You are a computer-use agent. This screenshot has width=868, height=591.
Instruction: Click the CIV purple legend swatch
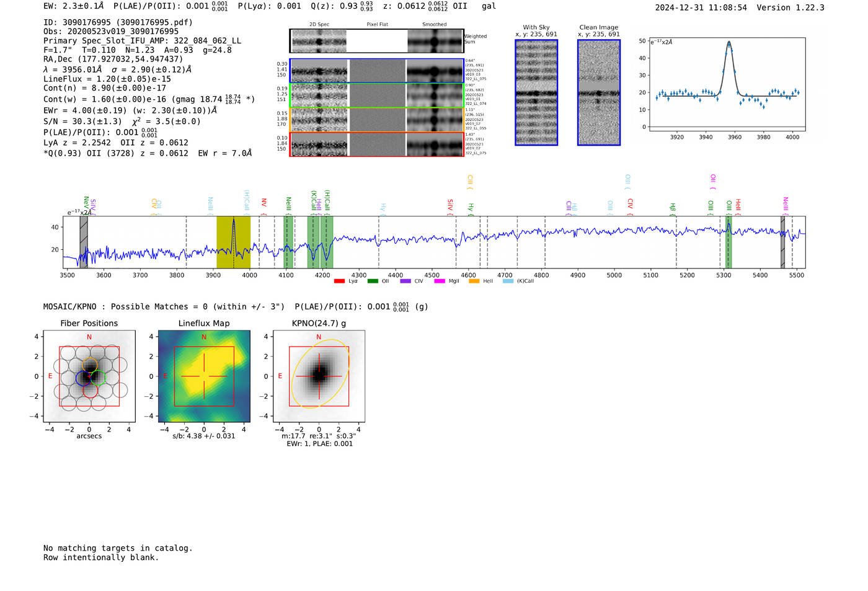405,281
